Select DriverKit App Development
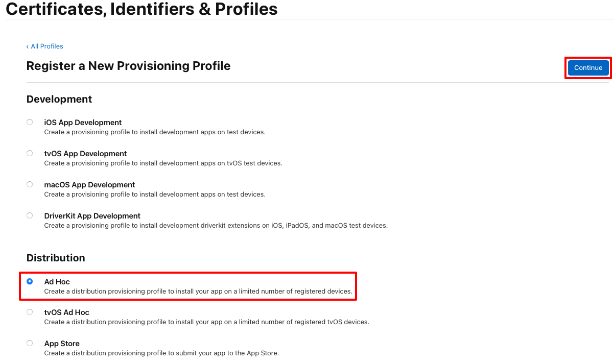This screenshot has height=364, width=614. coord(29,215)
